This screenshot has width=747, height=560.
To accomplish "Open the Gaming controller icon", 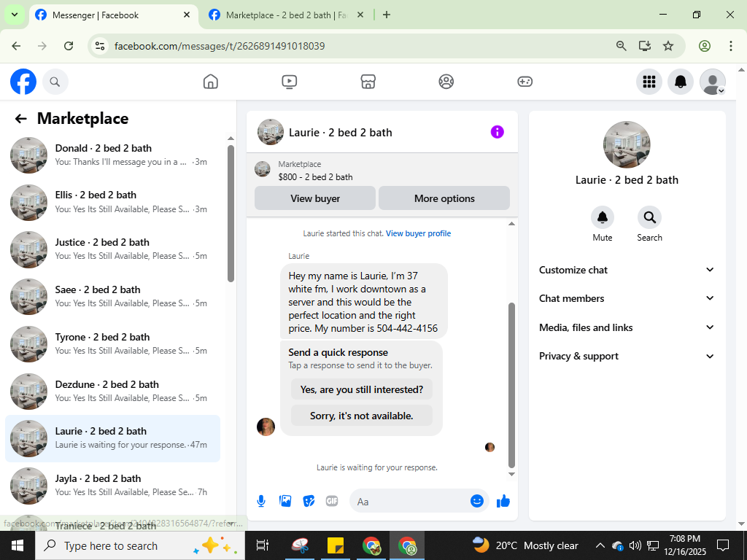I will click(525, 82).
